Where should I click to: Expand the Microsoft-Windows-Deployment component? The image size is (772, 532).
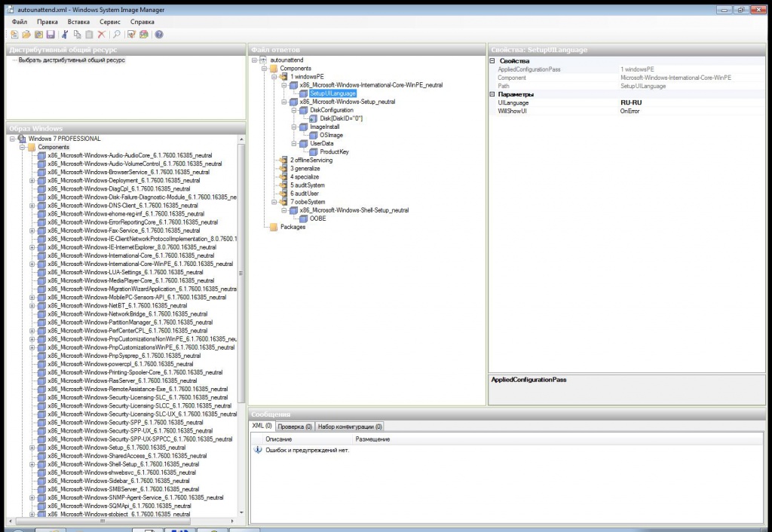tap(32, 181)
